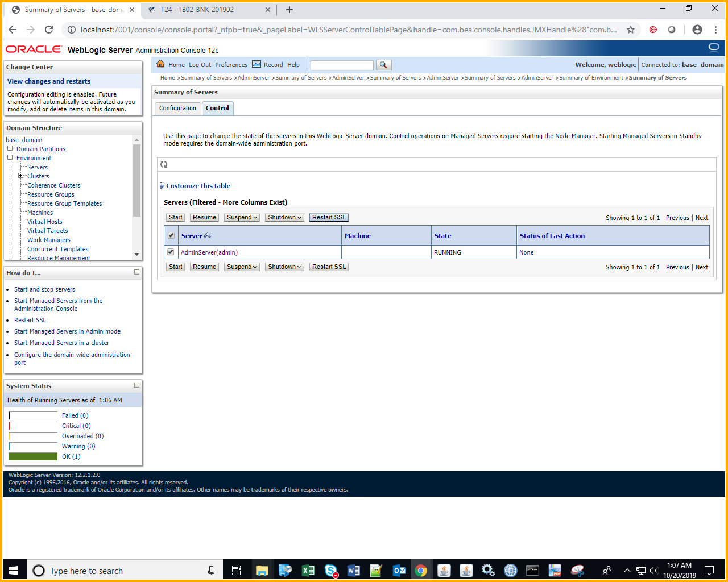
Task: Open Task View on taskbar
Action: (x=237, y=571)
